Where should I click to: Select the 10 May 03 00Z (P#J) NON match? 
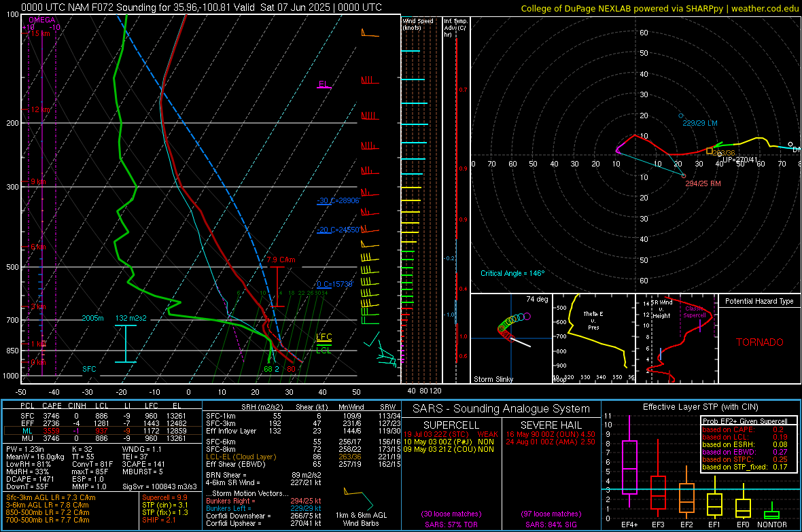pyautogui.click(x=449, y=442)
